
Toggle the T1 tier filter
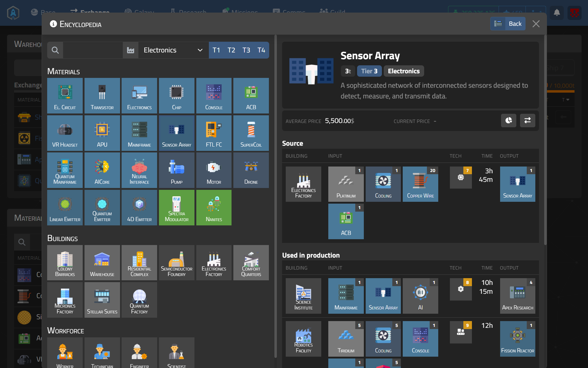coord(216,50)
